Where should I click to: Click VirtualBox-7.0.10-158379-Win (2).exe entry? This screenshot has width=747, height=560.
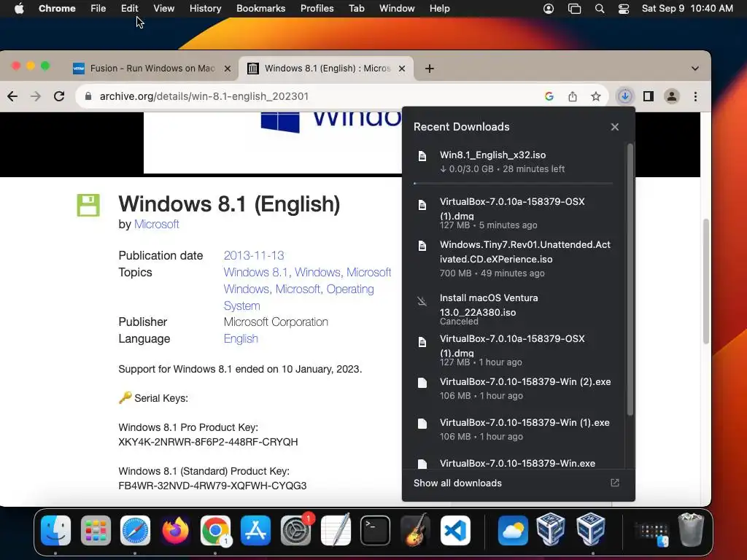[x=514, y=389]
